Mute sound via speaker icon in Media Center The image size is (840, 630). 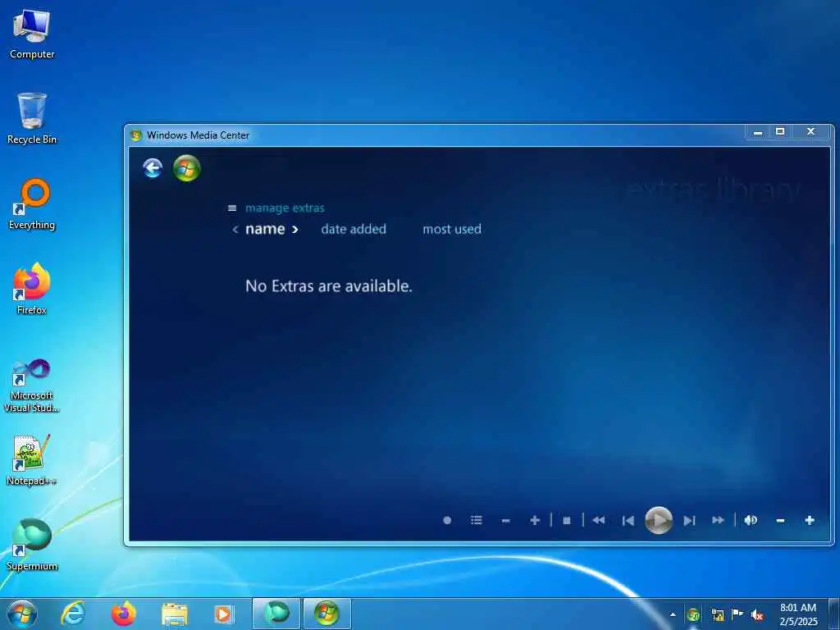pyautogui.click(x=751, y=520)
